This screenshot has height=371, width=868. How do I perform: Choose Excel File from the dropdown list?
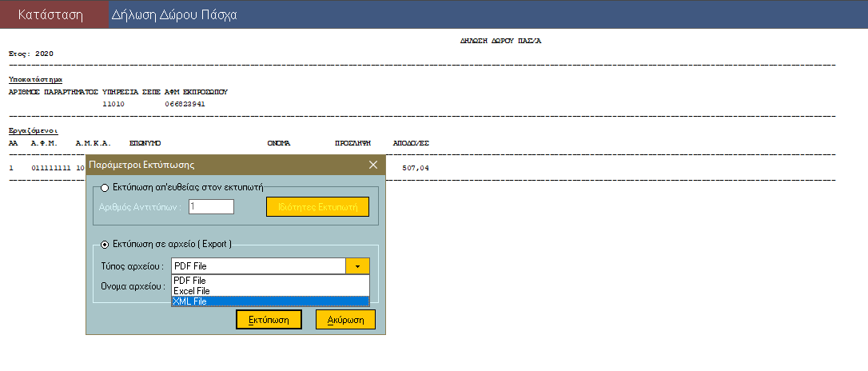pyautogui.click(x=270, y=291)
